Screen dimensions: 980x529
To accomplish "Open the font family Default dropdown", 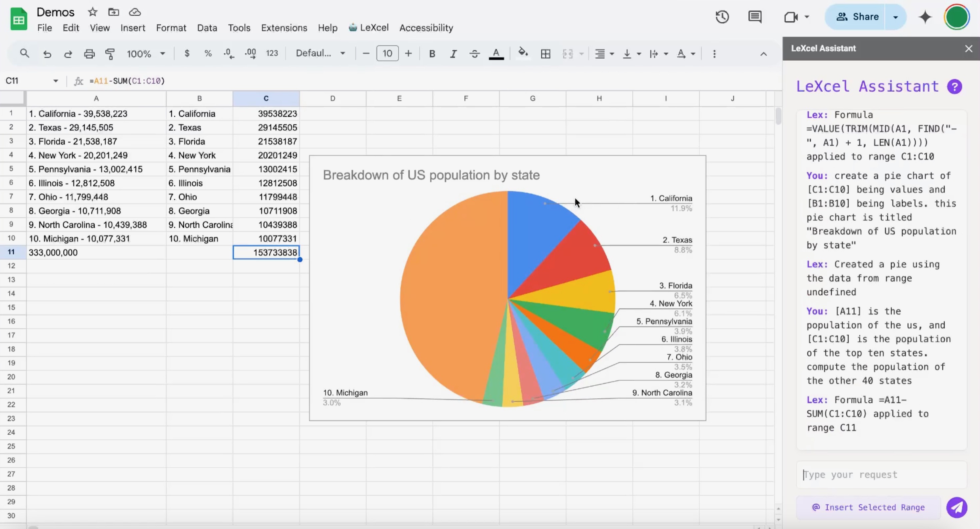I will tap(320, 53).
